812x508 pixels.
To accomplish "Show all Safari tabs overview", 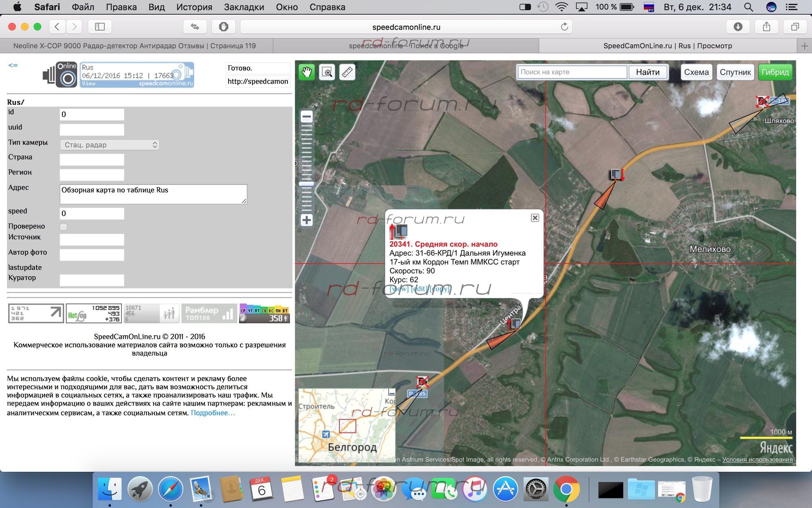I will 795,27.
